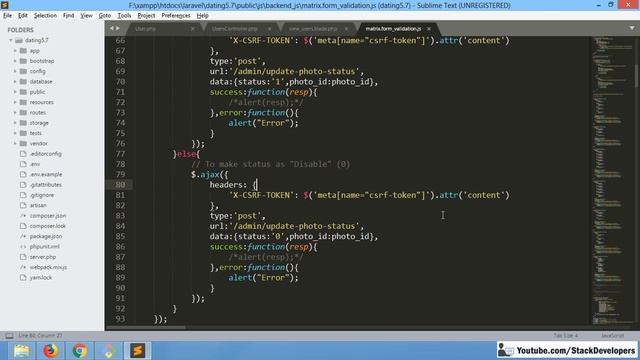Collapse the dating5.7 root folder
The image size is (640, 360).
pyautogui.click(x=11, y=40)
